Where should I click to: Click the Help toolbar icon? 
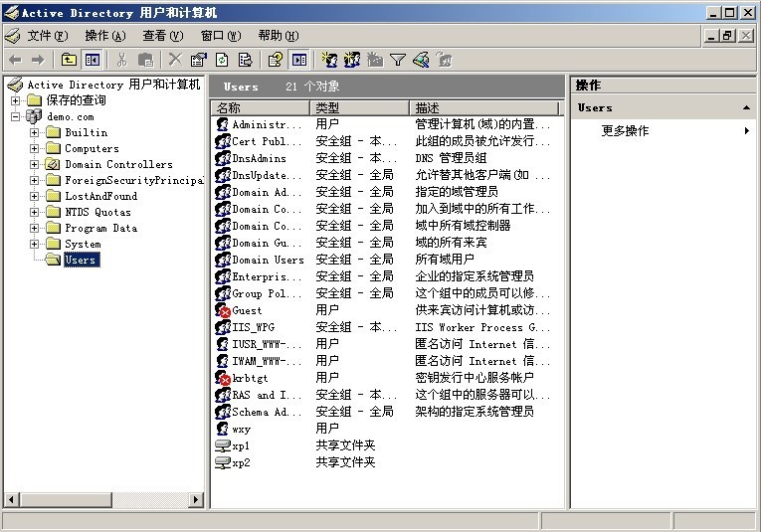click(x=276, y=60)
